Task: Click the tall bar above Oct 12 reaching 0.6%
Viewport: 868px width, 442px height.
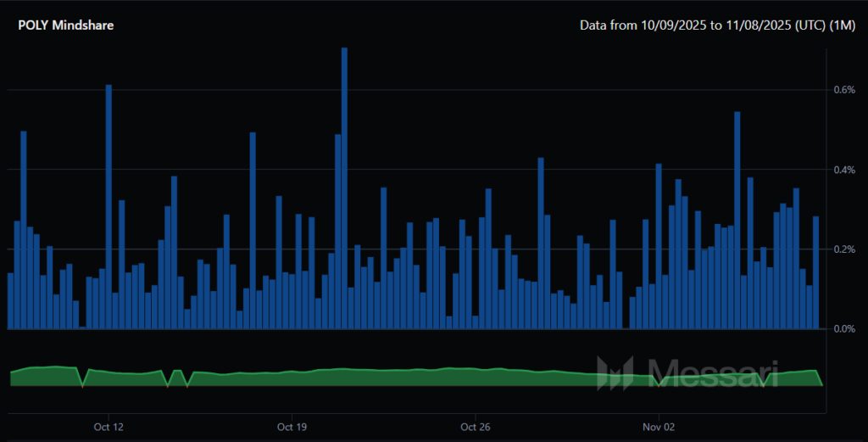Action: 108,206
